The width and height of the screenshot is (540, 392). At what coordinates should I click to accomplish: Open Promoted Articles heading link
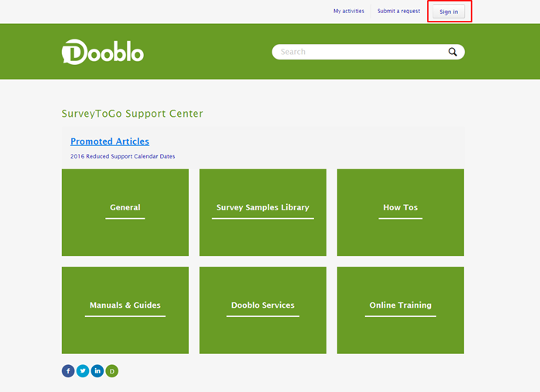[x=110, y=141]
